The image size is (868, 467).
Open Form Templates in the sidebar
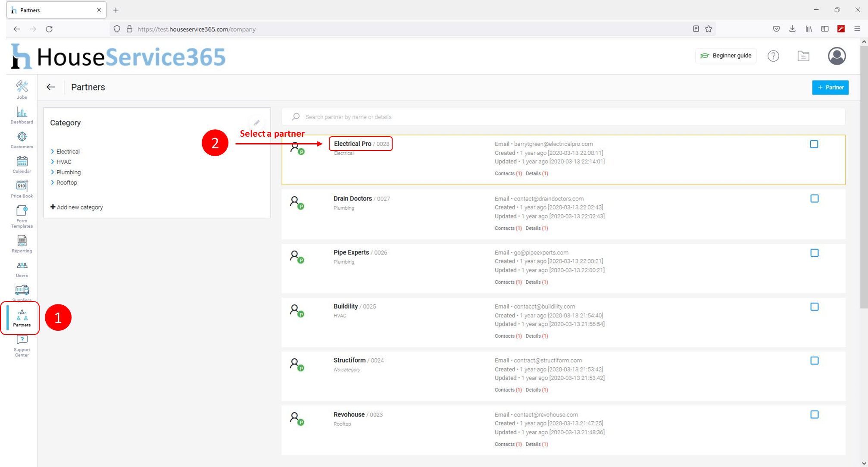click(x=22, y=216)
